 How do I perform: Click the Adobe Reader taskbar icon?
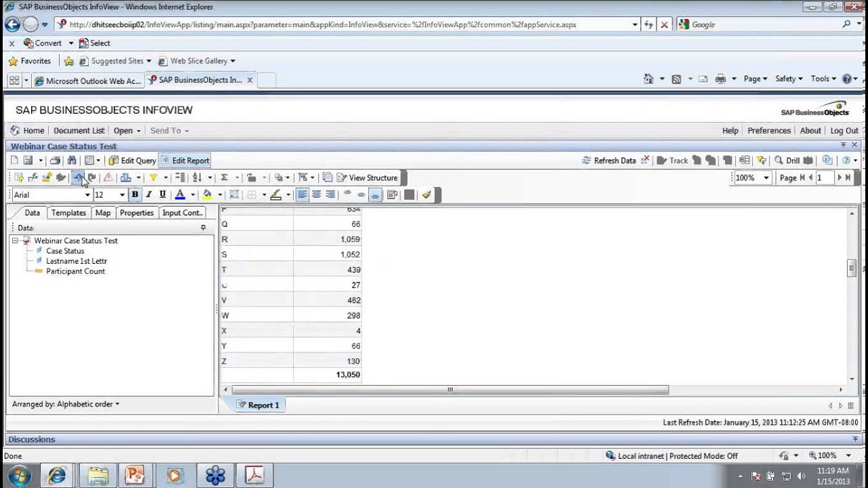[254, 475]
